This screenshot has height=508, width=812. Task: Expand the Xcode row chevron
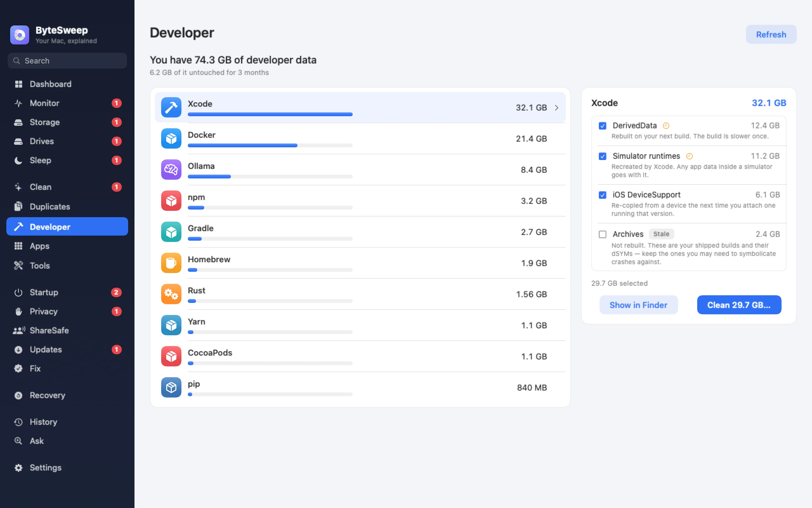pyautogui.click(x=557, y=108)
